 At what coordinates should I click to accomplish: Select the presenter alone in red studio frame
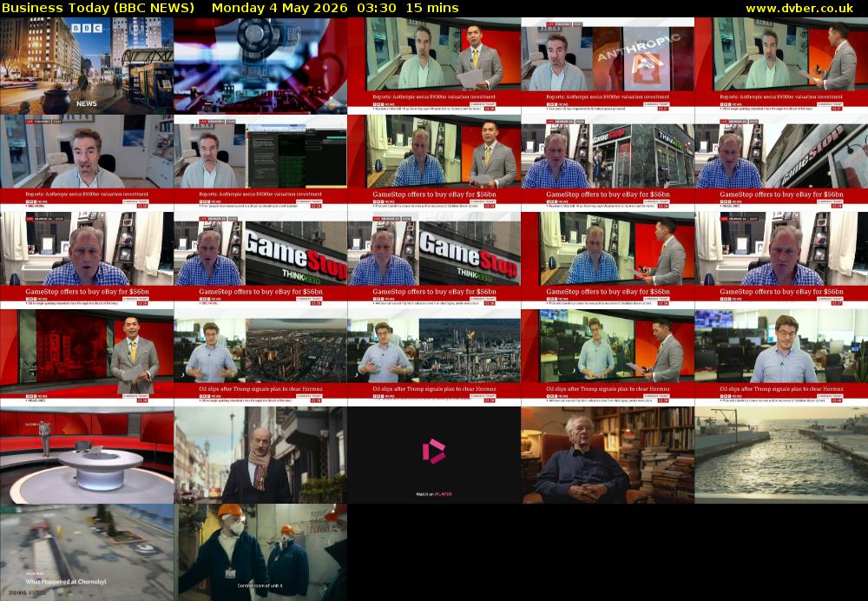click(x=87, y=358)
